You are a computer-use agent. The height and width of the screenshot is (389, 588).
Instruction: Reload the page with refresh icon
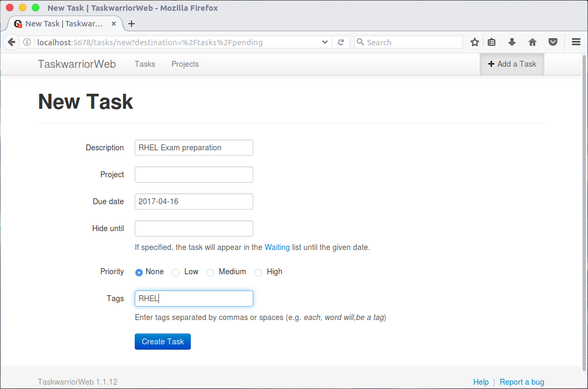[x=341, y=43]
